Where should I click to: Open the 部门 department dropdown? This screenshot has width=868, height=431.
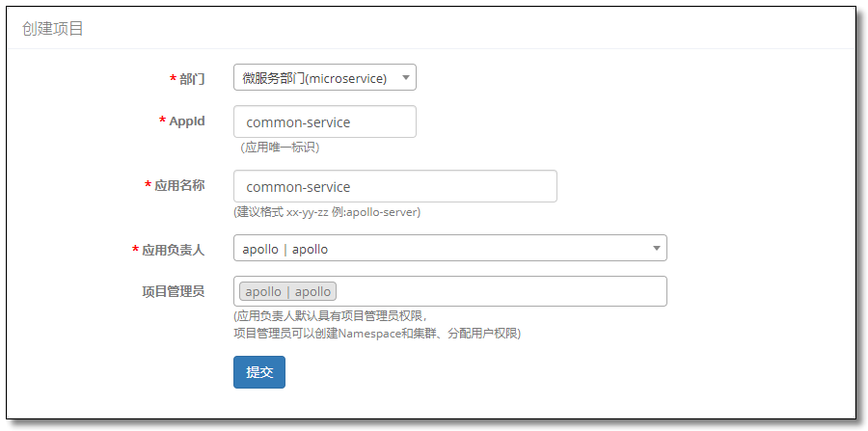pyautogui.click(x=324, y=78)
